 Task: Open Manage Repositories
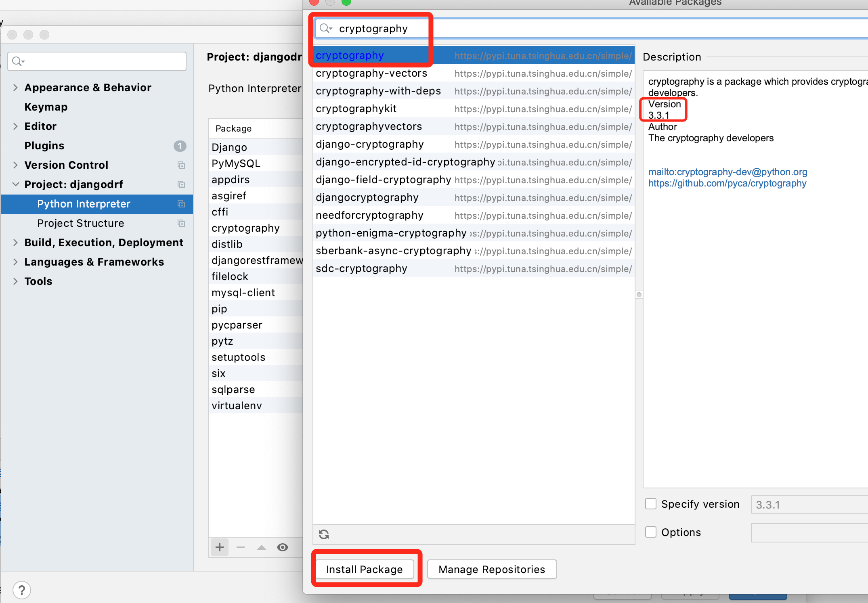coord(491,569)
